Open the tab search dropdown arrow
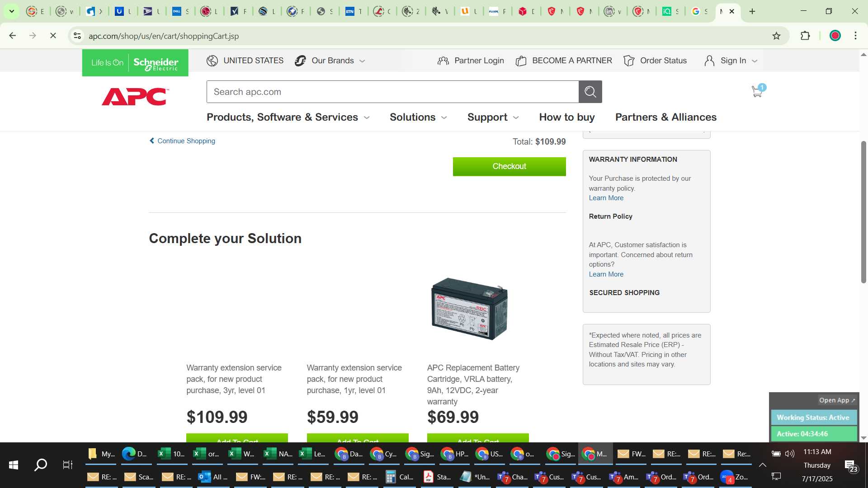 12,11
